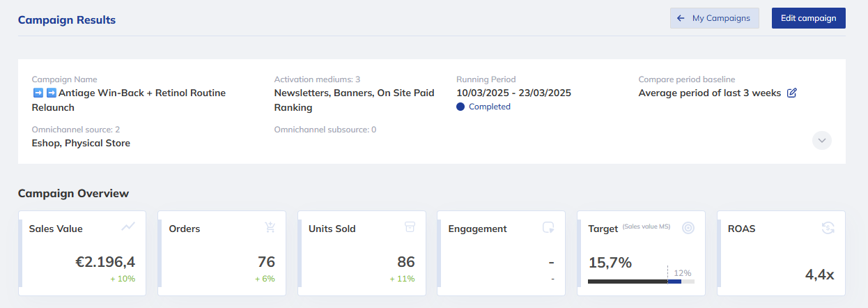Click the Target bullseye icon
This screenshot has height=308, width=868.
click(688, 228)
